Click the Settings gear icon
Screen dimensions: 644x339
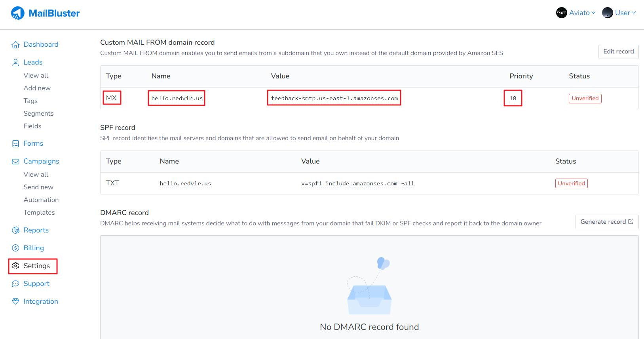(x=15, y=266)
